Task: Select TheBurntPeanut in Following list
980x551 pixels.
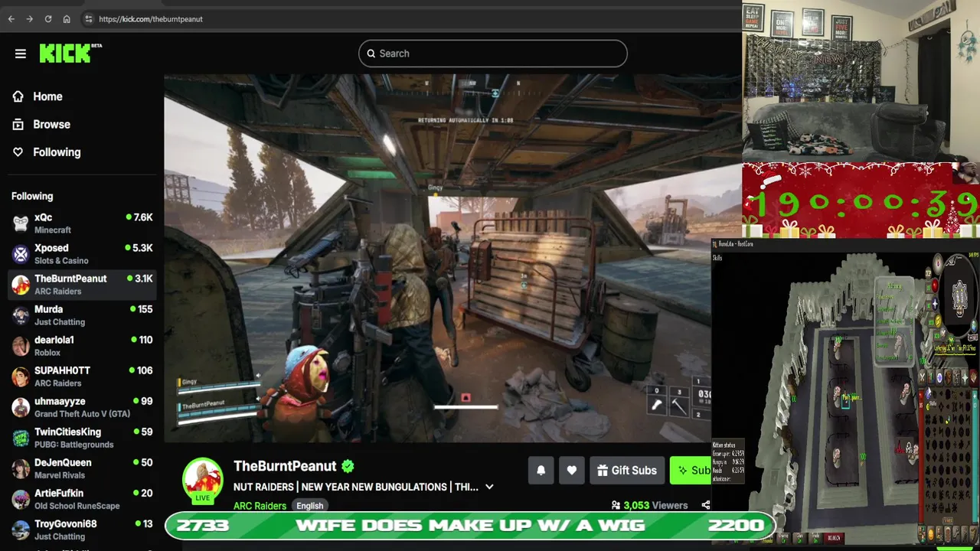Action: click(82, 285)
